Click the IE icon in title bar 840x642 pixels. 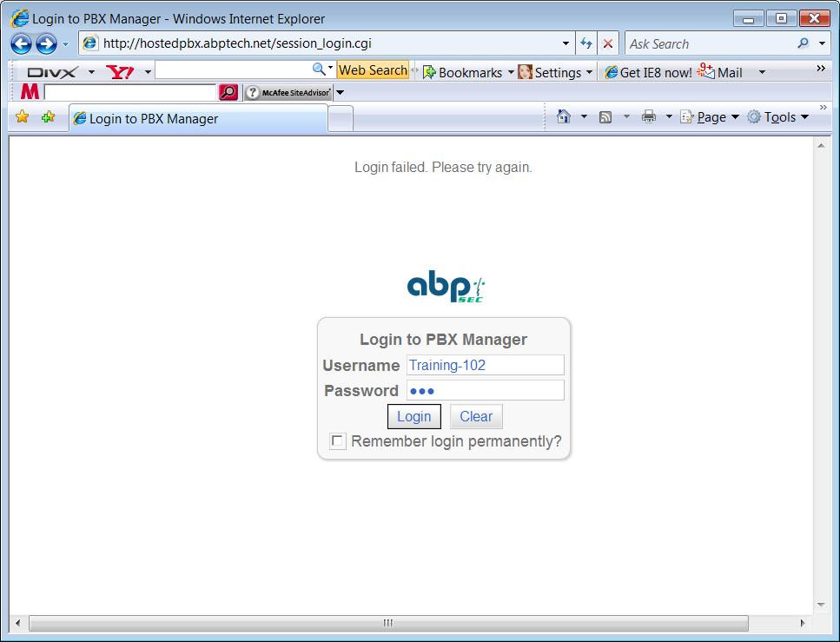coord(20,18)
